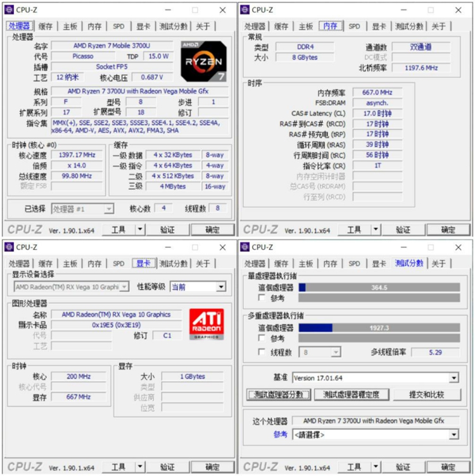The width and height of the screenshot is (475, 476).
Task: Switch to 关于 tab in the benchmark window
Action: [x=439, y=263]
